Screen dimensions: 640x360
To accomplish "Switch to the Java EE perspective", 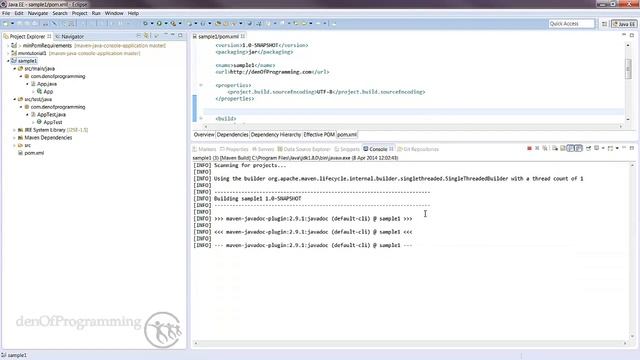I will pos(624,24).
